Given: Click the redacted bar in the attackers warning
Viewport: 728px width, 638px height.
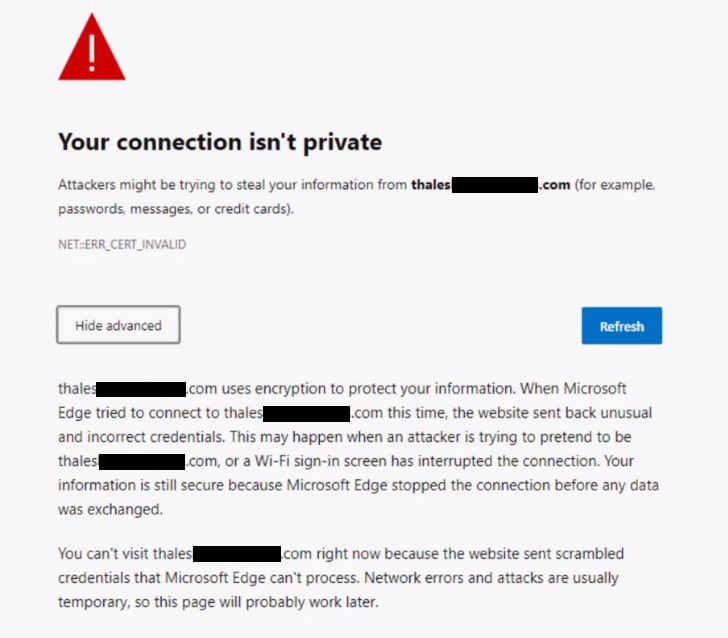Looking at the screenshot, I should [x=496, y=185].
